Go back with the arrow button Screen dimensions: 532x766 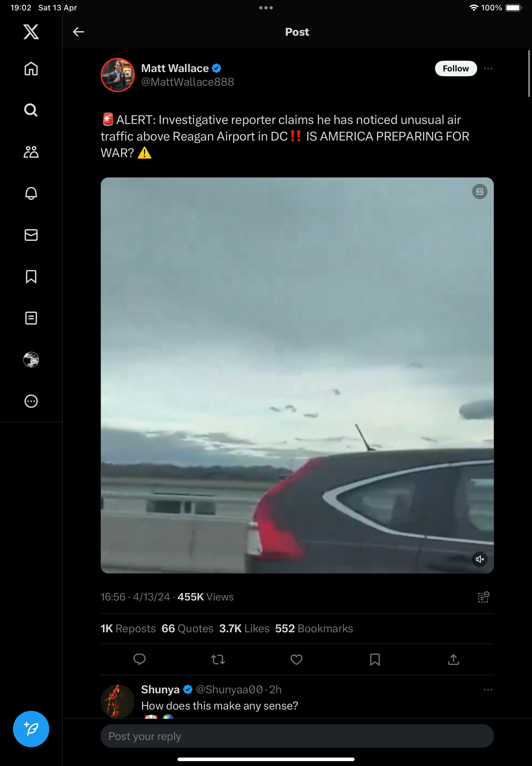[x=78, y=32]
